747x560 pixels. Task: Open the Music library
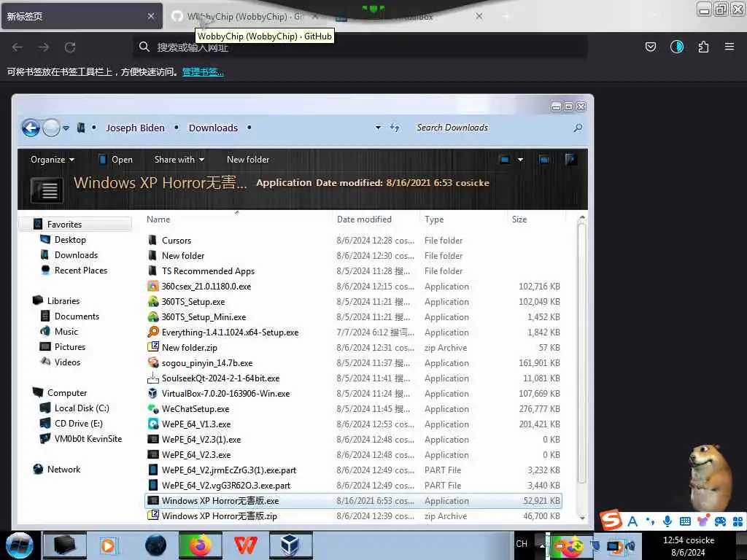coord(66,332)
